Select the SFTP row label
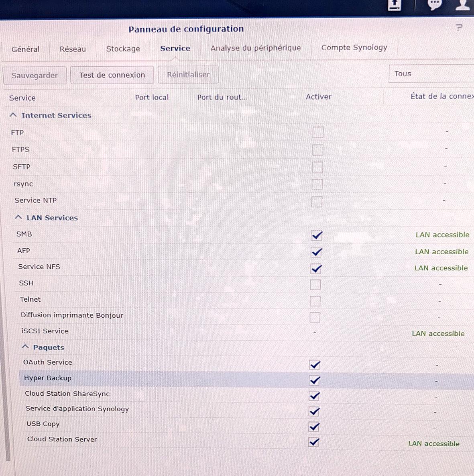 click(x=22, y=167)
